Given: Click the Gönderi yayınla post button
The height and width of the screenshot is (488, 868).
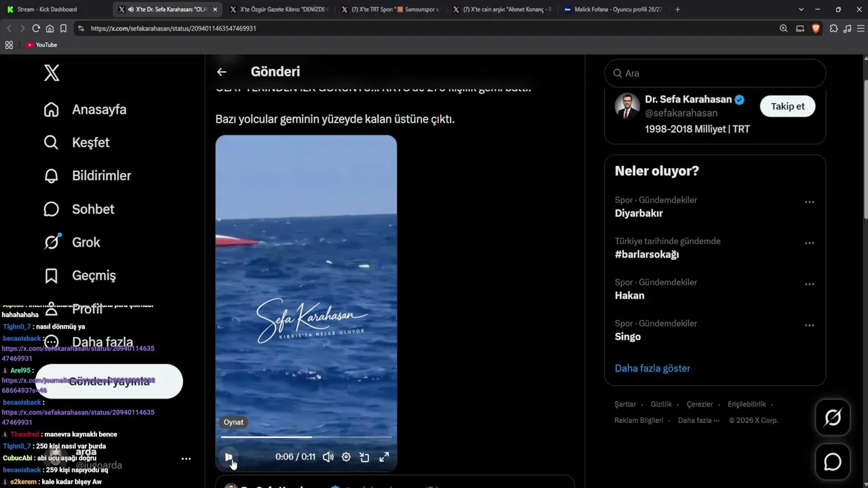Looking at the screenshot, I should pos(109,381).
